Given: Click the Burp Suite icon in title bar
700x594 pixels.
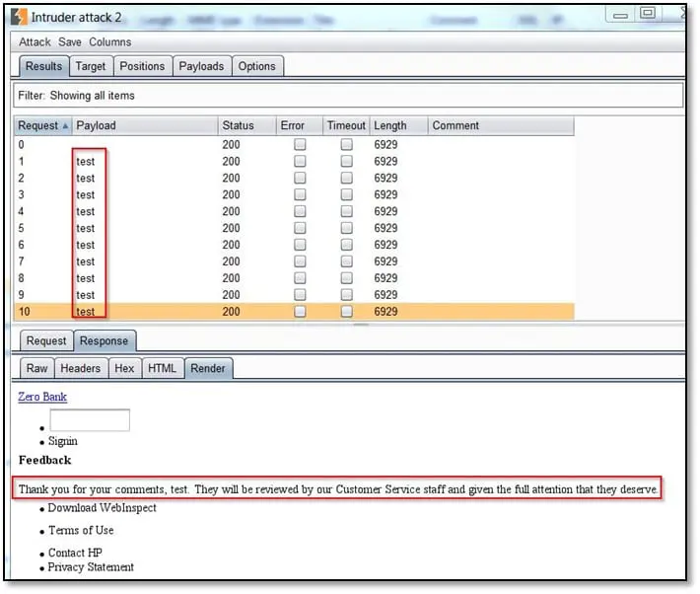Looking at the screenshot, I should (x=18, y=17).
